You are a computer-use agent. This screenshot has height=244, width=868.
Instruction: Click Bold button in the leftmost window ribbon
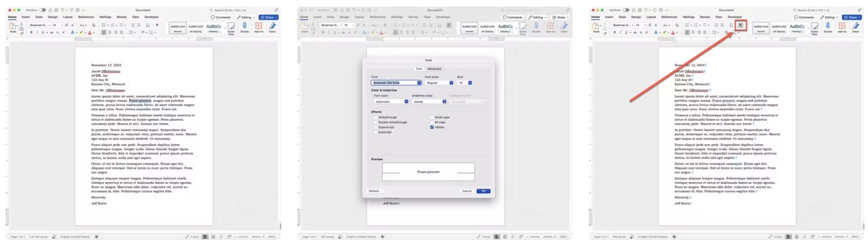(x=31, y=33)
